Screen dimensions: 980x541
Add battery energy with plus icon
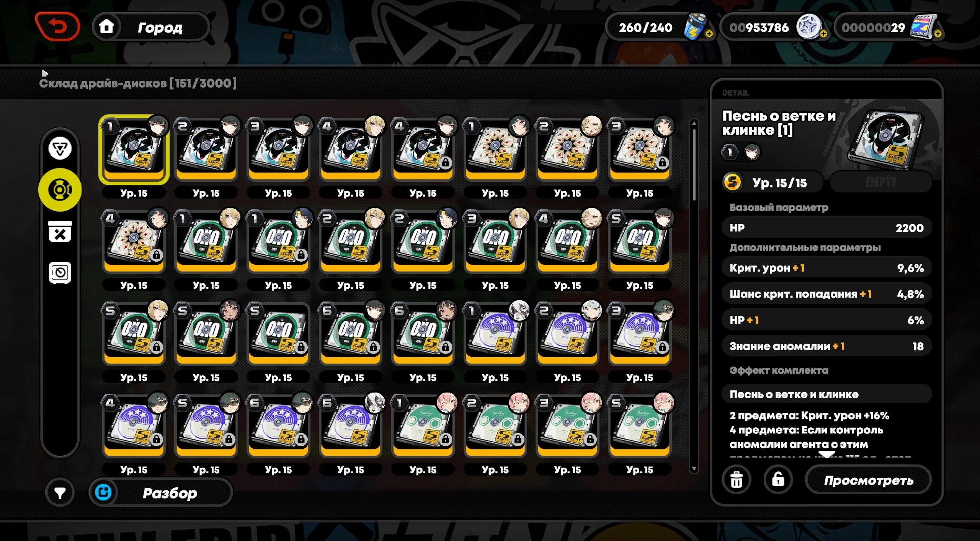(x=709, y=34)
